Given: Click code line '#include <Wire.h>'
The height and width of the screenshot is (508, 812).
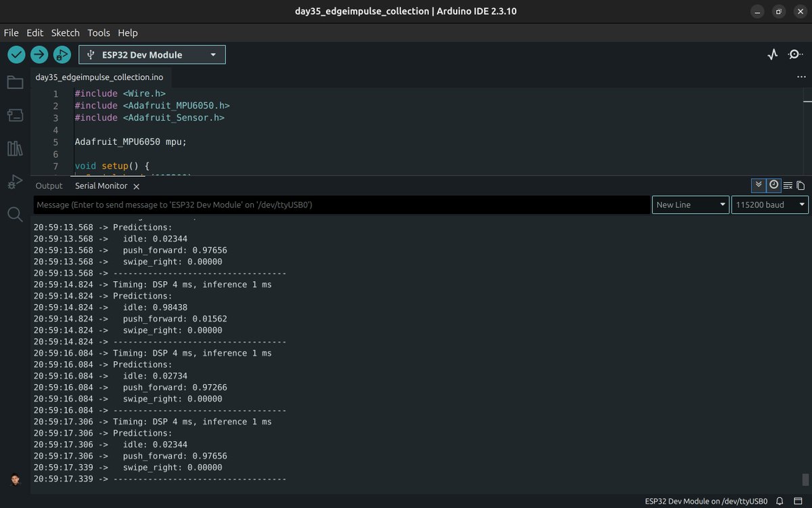Looking at the screenshot, I should 120,93.
